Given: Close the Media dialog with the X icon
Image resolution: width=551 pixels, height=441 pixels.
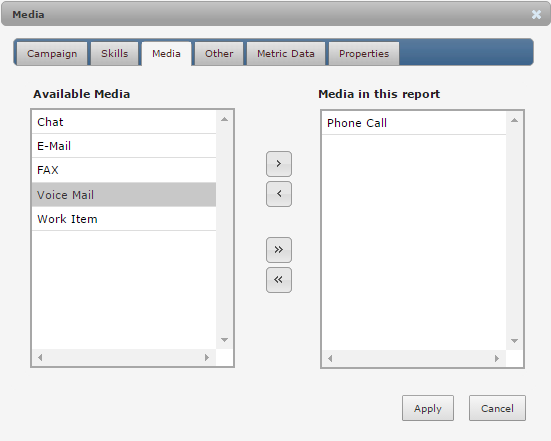Looking at the screenshot, I should (536, 14).
